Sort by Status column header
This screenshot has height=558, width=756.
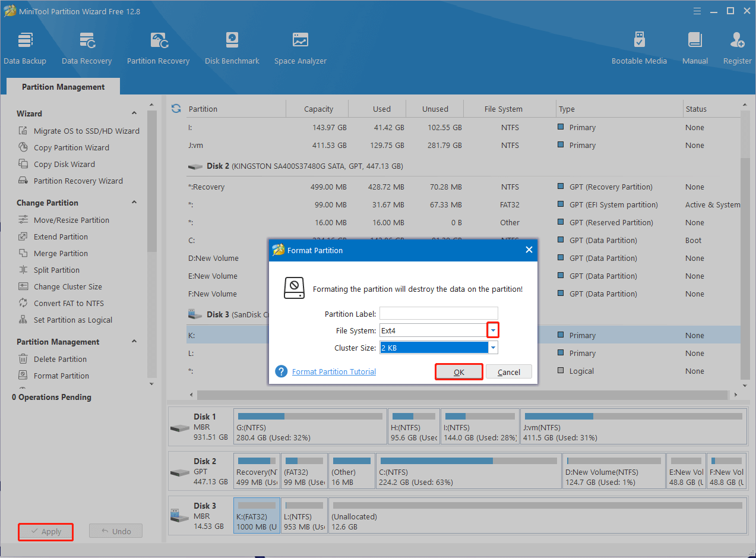pos(696,109)
